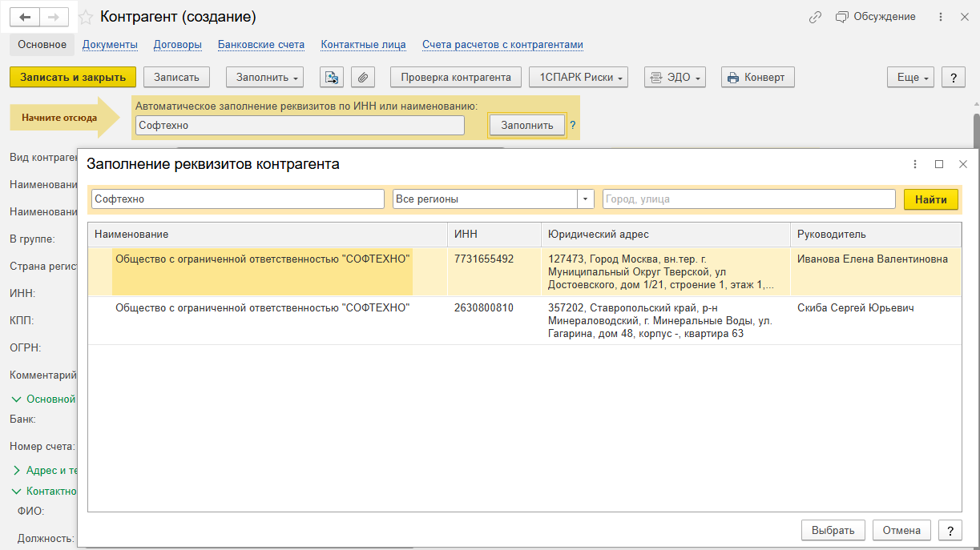Expand the Адрес и телефон section
This screenshot has width=980, height=550.
point(18,471)
